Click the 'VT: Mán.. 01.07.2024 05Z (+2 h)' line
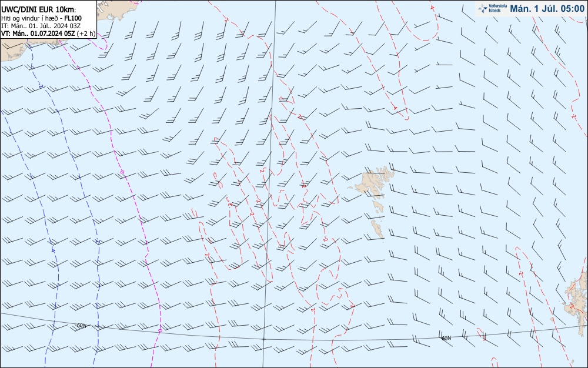The width and height of the screenshot is (588, 368). 48,34
